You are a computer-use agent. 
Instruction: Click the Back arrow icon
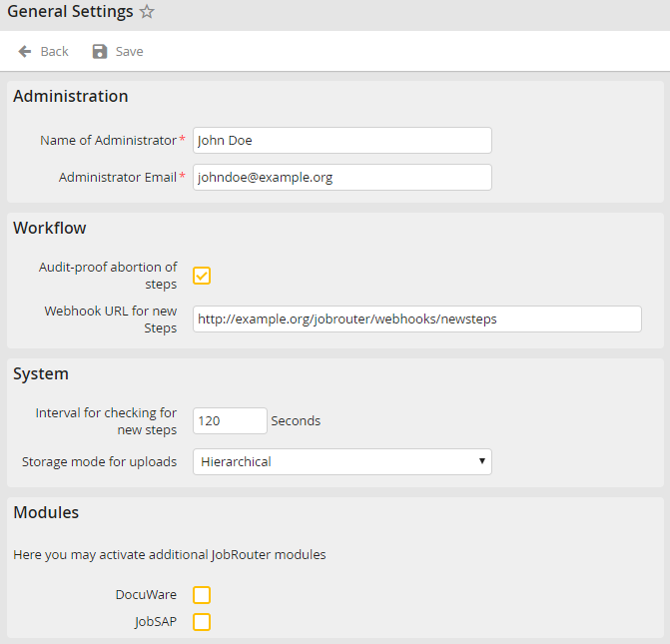(25, 51)
